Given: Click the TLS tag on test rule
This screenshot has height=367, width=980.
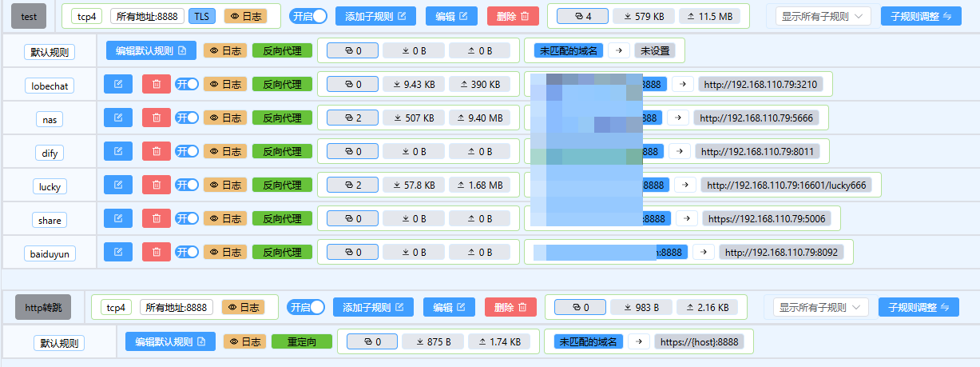Looking at the screenshot, I should click(203, 16).
